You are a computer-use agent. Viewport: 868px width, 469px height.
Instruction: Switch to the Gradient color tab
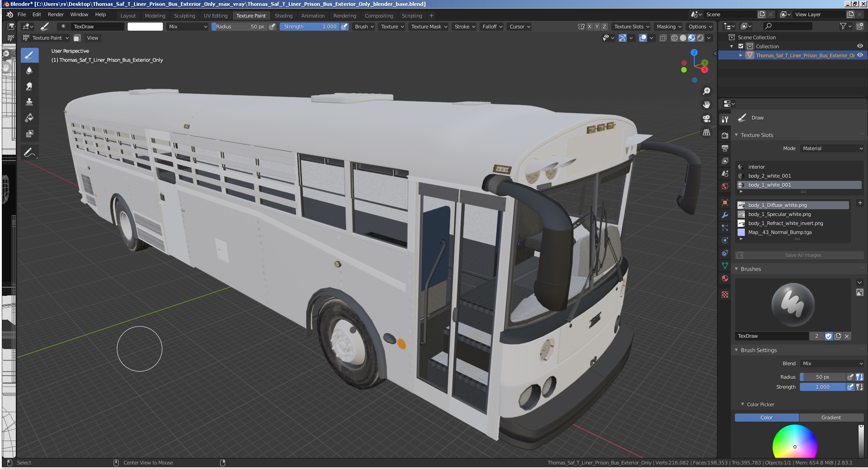(x=831, y=418)
